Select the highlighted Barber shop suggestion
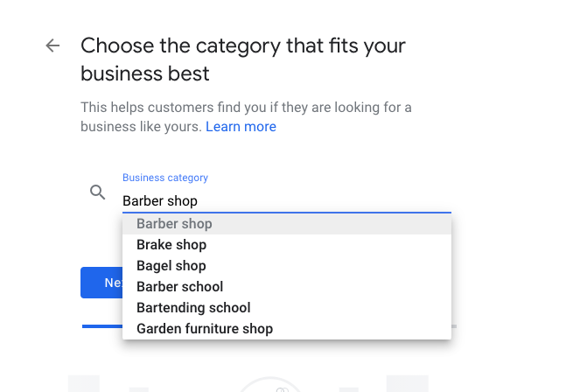 pos(287,224)
